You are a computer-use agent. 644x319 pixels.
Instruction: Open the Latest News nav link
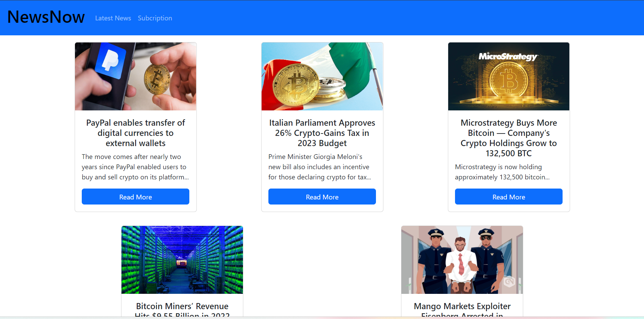[x=113, y=18]
